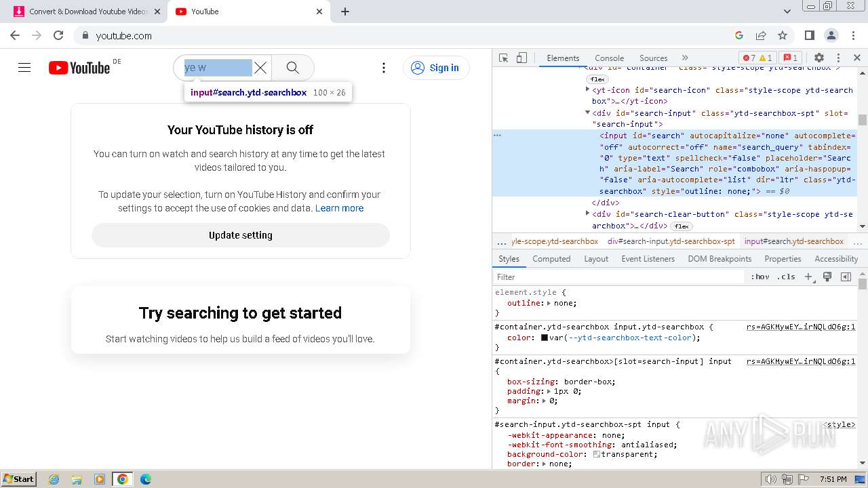
Task: Click into the YouTube search input field
Action: (218, 68)
